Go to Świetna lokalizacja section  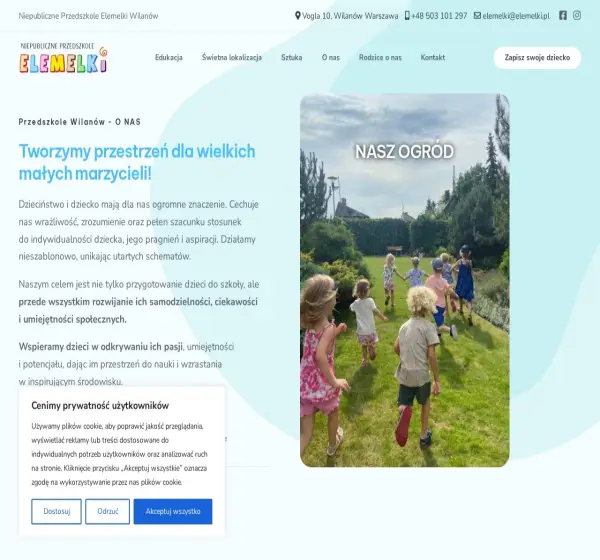[232, 57]
